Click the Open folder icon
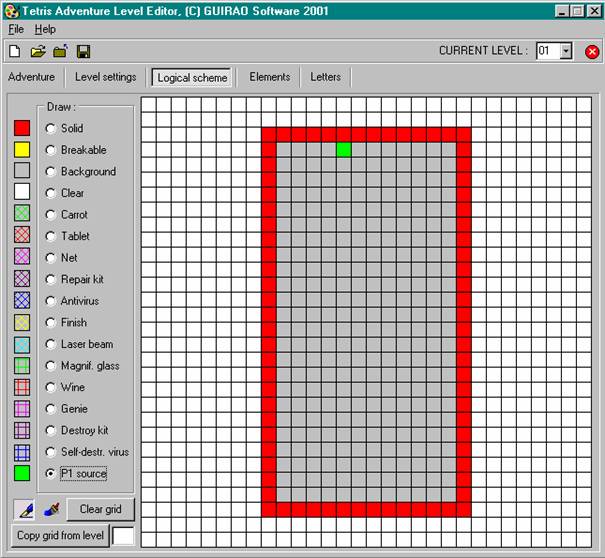Screen dimensions: 605x558 38,51
